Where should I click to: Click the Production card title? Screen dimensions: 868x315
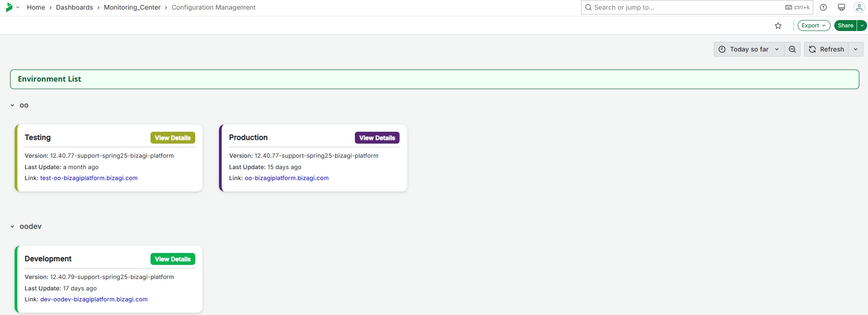248,138
